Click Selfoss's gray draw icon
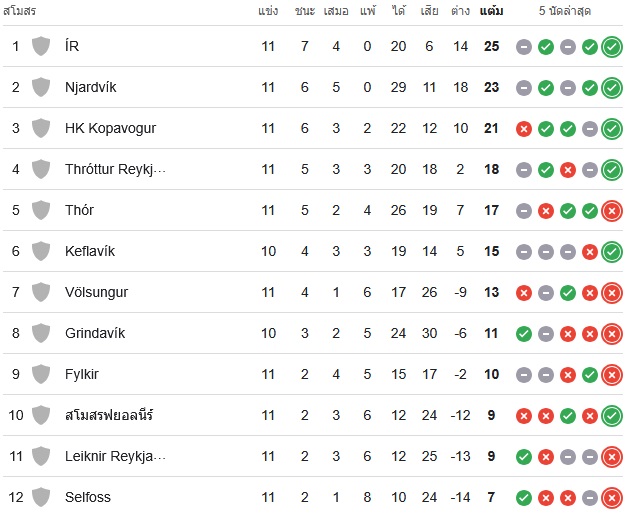626x513 pixels. [x=590, y=497]
